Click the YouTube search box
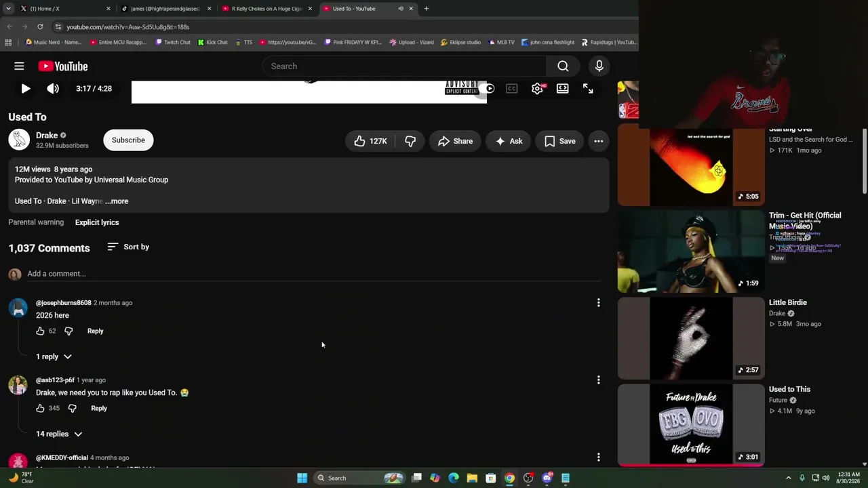Viewport: 868px width, 488px height. pyautogui.click(x=404, y=66)
